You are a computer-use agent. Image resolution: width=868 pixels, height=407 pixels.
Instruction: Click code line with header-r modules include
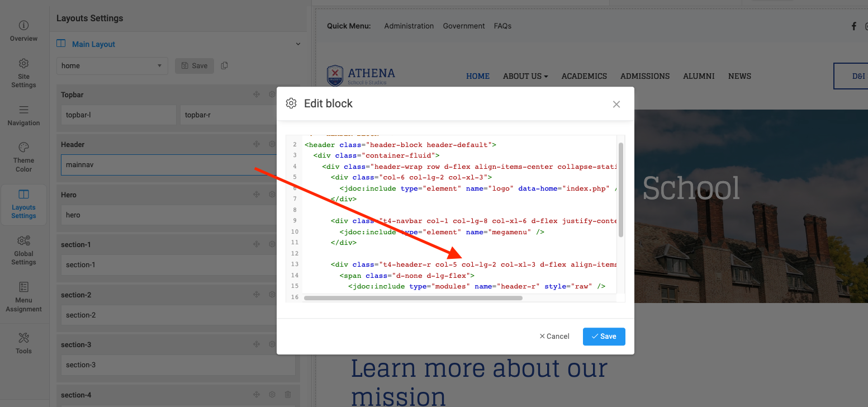477,286
